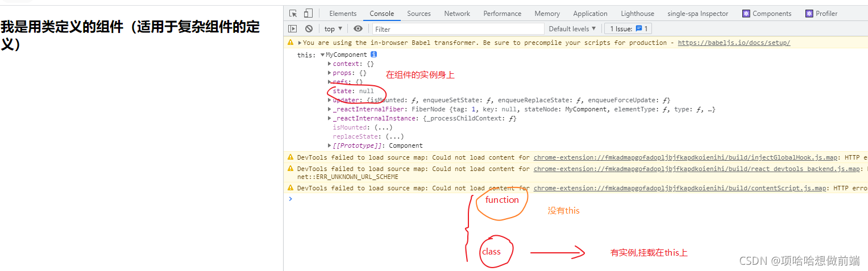Expand the props property
The height and width of the screenshot is (271, 868).
click(x=330, y=73)
